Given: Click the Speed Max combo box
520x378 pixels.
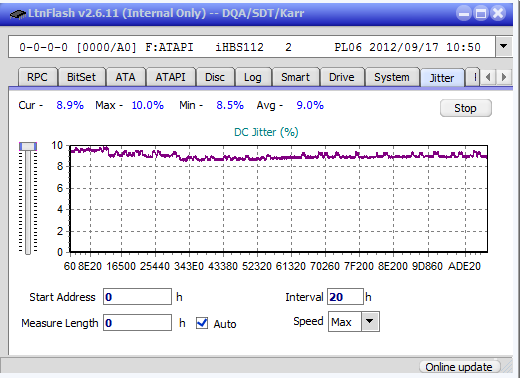Looking at the screenshot, I should 353,322.
